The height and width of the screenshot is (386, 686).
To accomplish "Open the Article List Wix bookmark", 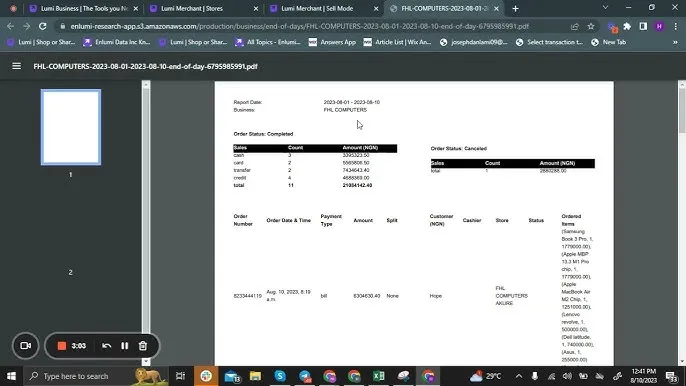I will [397, 42].
